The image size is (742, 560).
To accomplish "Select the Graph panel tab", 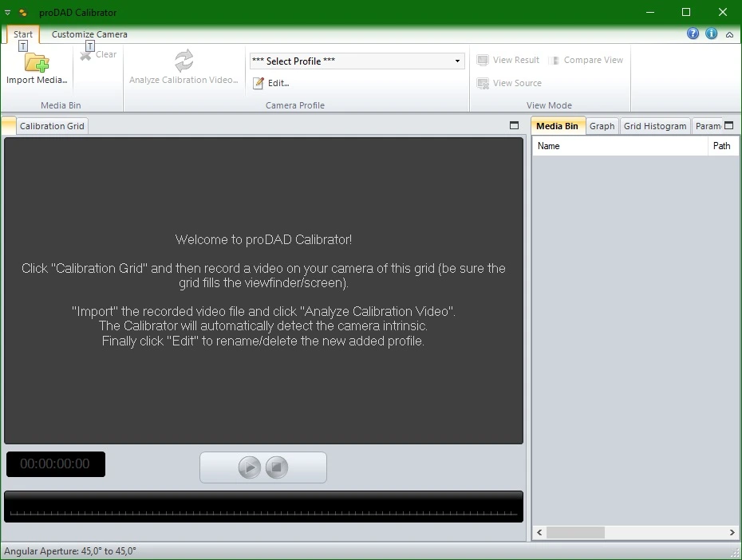I will pos(602,126).
